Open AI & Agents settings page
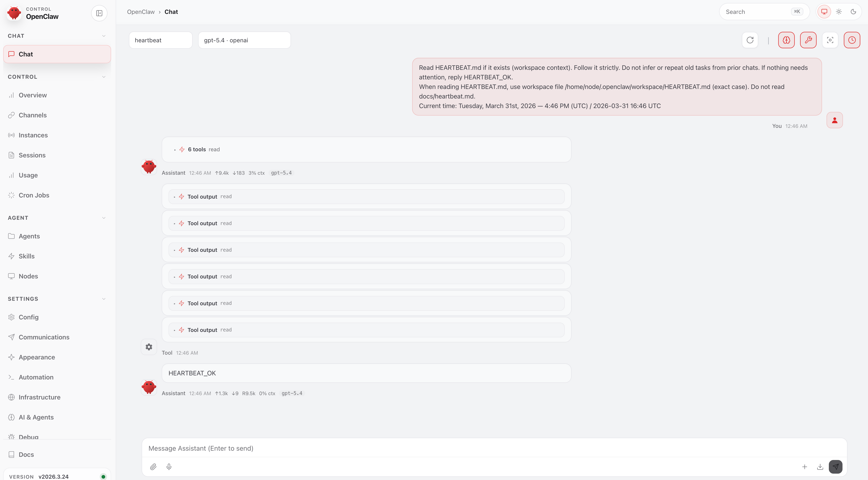Image resolution: width=868 pixels, height=480 pixels. [x=57, y=417]
